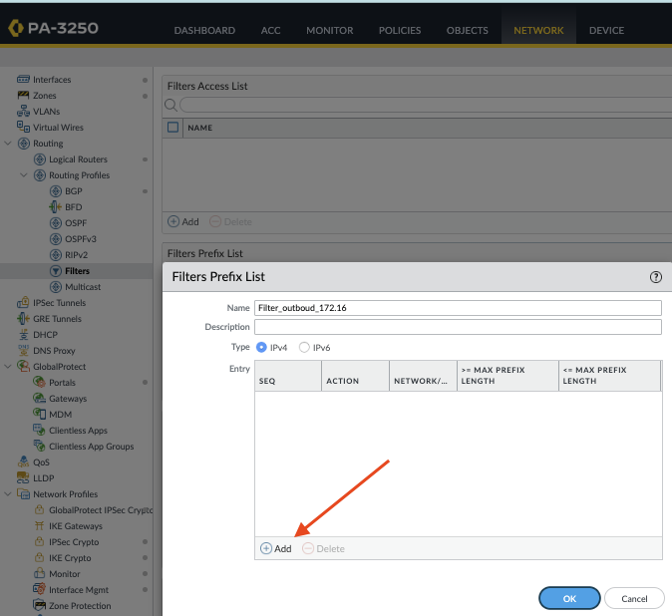Select the IPv6 type radio button
This screenshot has height=616, width=672.
tap(304, 347)
